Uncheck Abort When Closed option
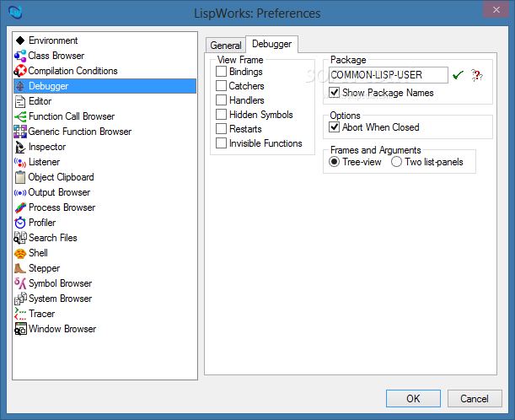Image resolution: width=515 pixels, height=420 pixels. pos(335,127)
